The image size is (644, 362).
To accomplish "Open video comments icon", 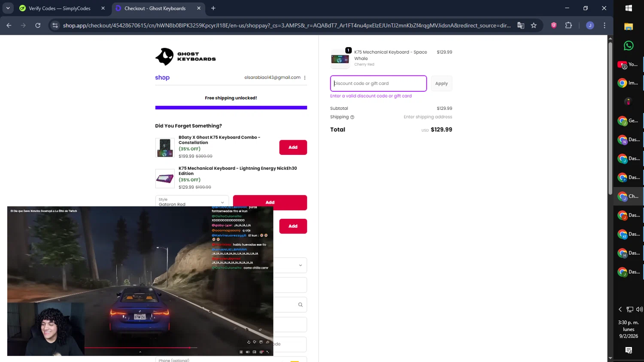I will (261, 342).
